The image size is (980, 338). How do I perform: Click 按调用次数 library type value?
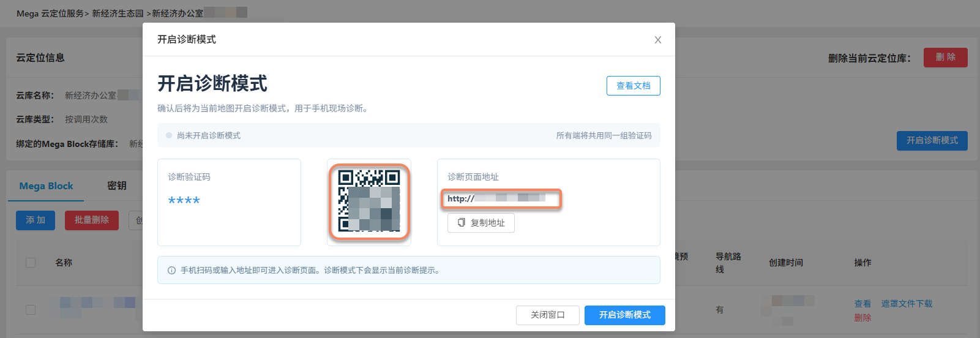(x=86, y=119)
